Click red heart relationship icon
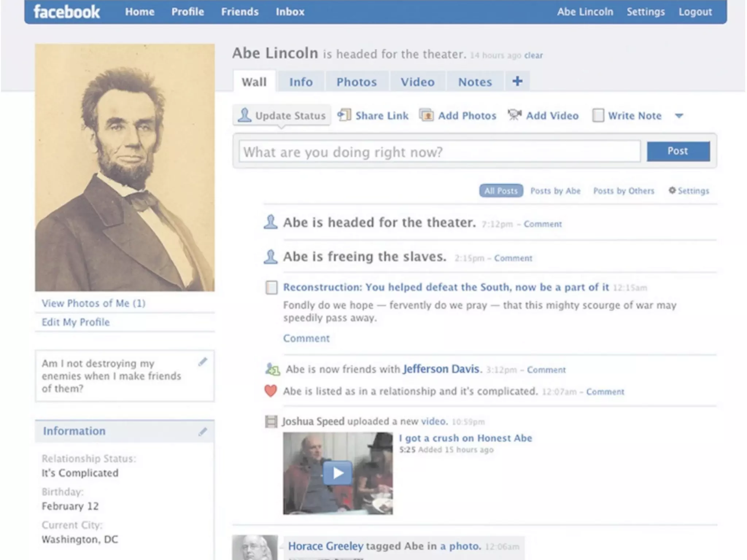Screen dimensions: 747x560 (x=271, y=391)
